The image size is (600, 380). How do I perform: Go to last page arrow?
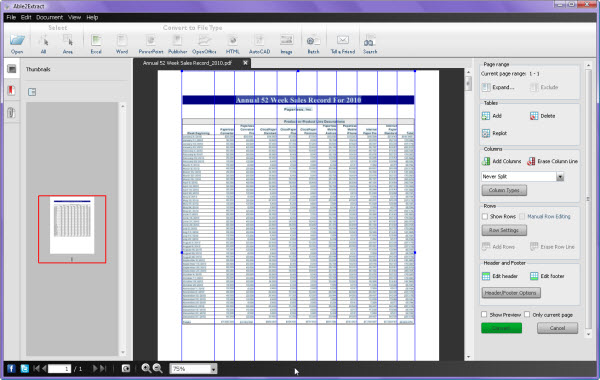pos(103,369)
